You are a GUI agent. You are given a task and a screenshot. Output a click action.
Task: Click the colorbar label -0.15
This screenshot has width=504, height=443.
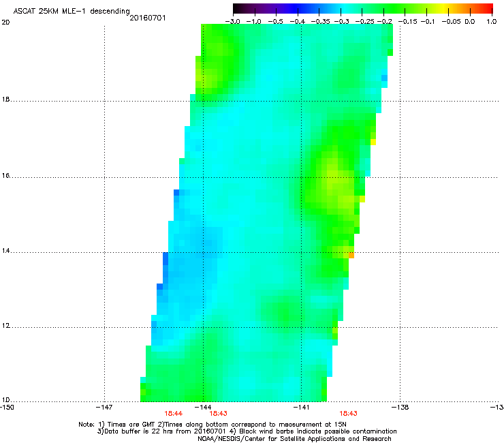pyautogui.click(x=408, y=22)
